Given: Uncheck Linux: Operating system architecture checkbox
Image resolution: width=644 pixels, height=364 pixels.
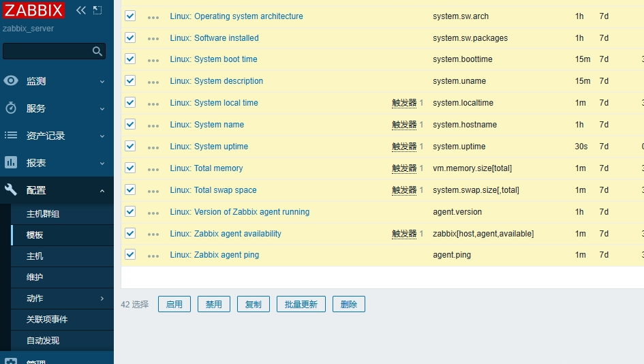Looking at the screenshot, I should 130,16.
